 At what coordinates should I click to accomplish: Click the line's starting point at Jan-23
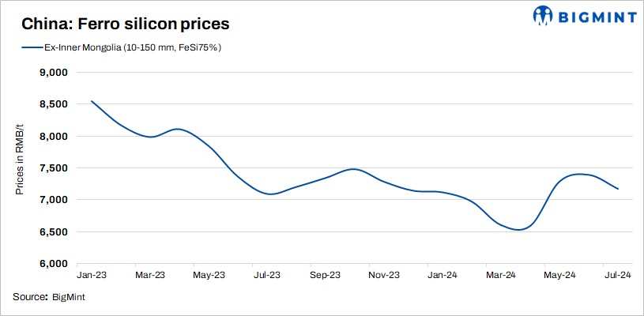tap(92, 101)
